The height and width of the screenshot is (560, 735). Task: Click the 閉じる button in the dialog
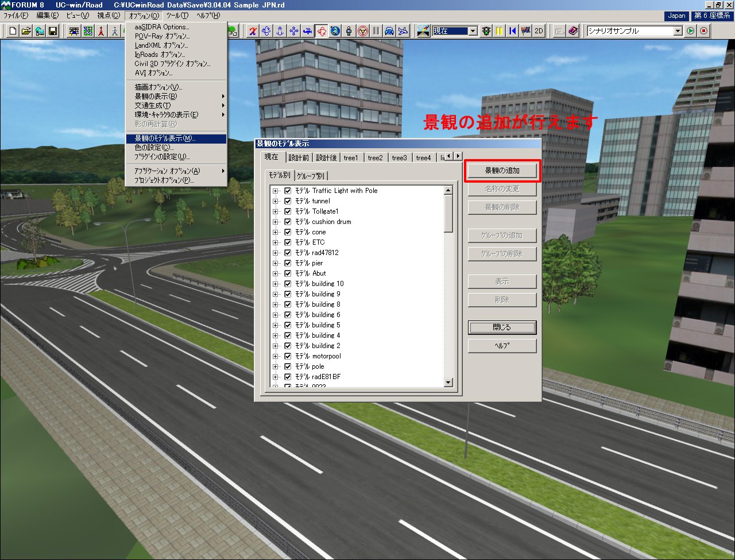click(x=502, y=327)
